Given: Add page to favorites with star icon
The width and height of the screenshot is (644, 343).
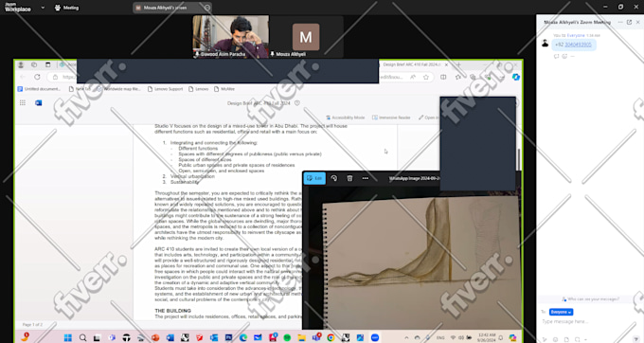Looking at the screenshot, I should pos(426,77).
